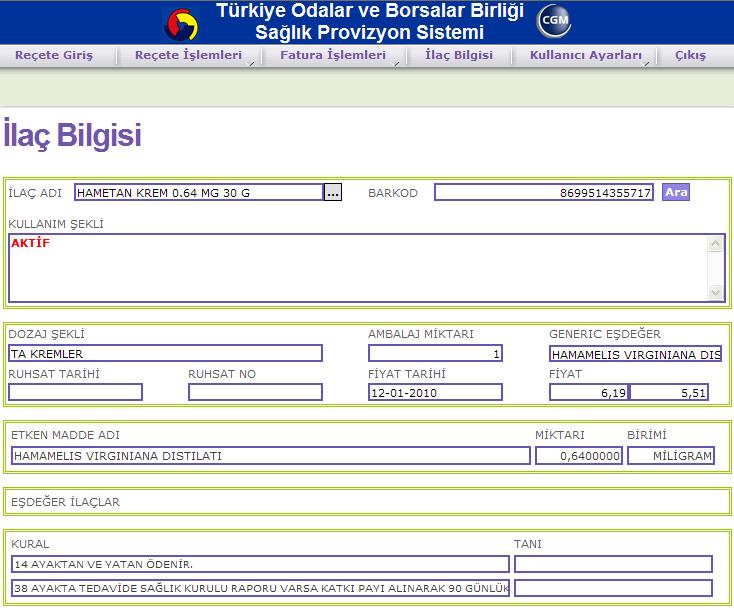Open the Reçete Giriş menu
Viewport: 734px width, 613px height.
click(x=54, y=55)
